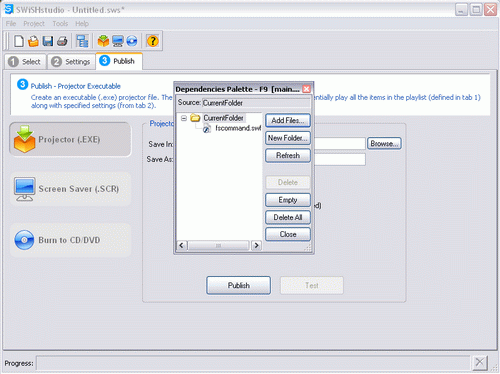Switch to the Settings tab

tap(71, 62)
